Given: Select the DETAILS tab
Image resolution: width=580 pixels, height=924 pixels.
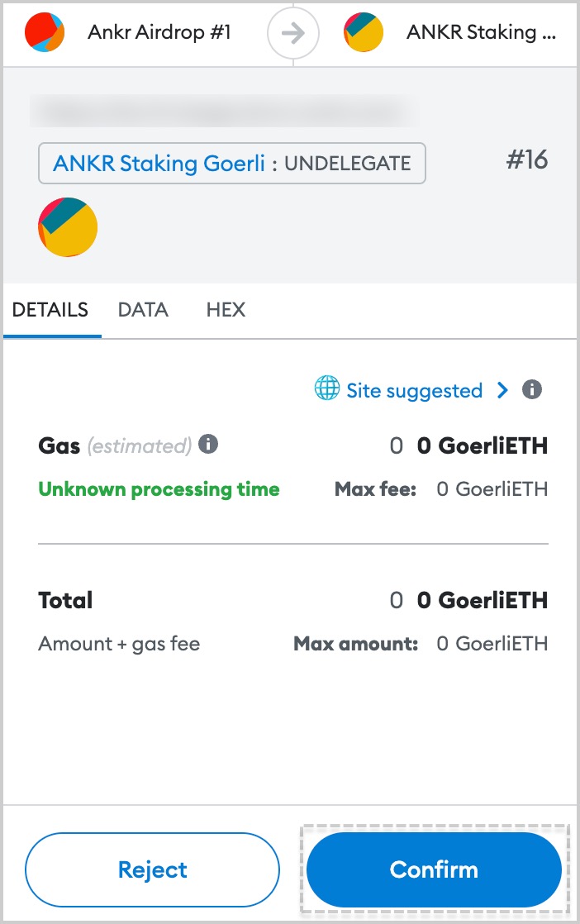Looking at the screenshot, I should coord(50,309).
